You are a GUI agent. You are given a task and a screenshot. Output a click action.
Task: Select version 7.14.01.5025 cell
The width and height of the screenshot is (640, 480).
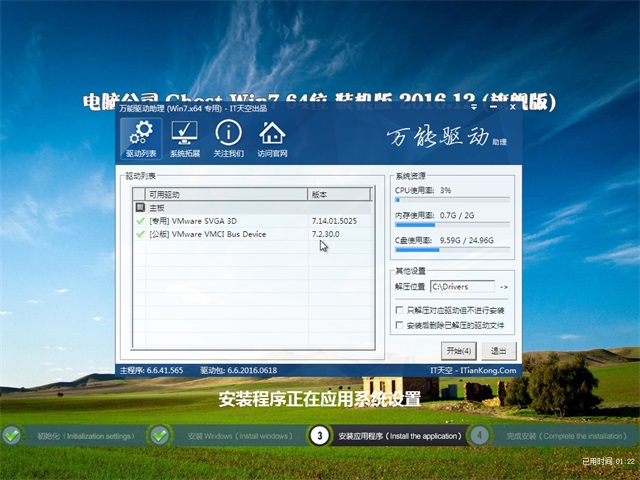point(334,221)
